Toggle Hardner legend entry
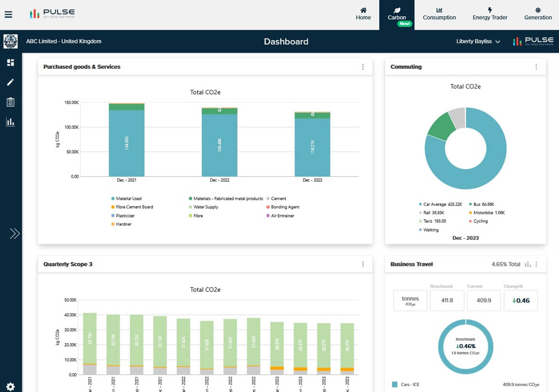559x392 pixels. [121, 224]
